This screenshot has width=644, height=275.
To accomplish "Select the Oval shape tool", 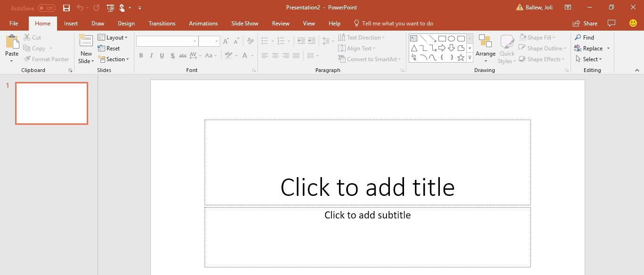I will (451, 38).
